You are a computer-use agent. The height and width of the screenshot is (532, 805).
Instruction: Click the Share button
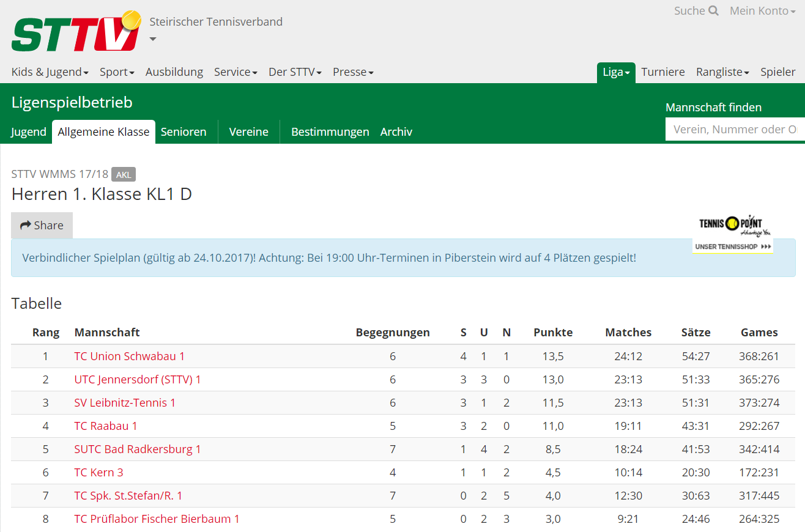(42, 225)
